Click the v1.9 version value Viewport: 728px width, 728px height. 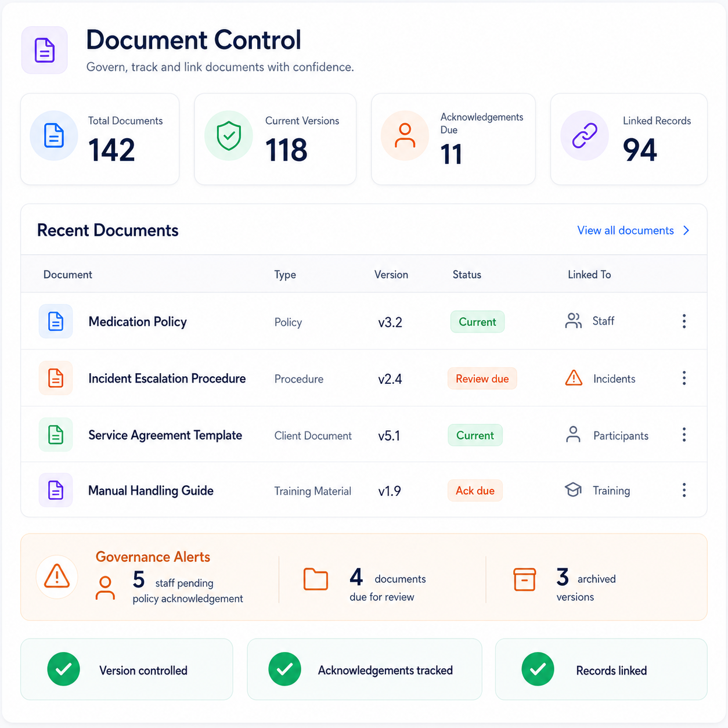click(x=390, y=491)
